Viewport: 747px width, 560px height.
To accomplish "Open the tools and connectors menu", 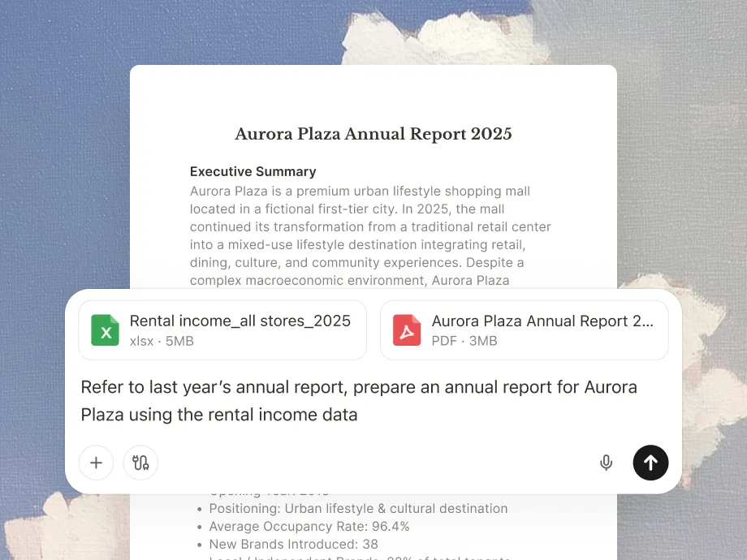I will (140, 463).
